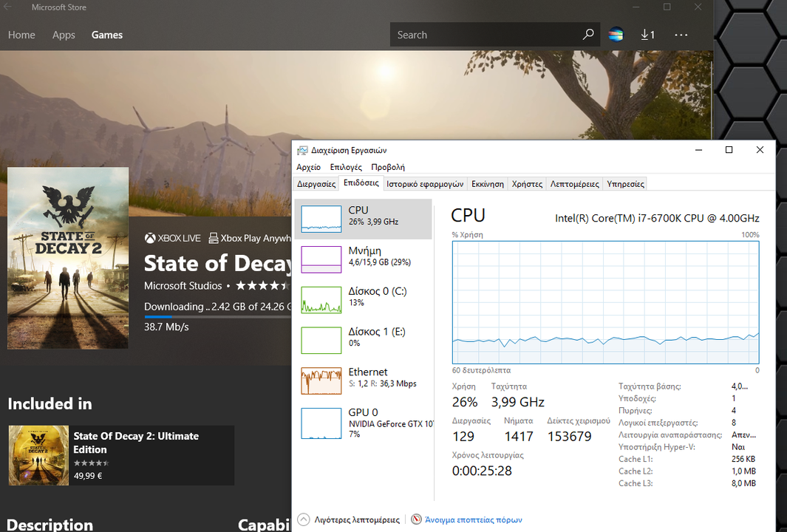Click the Λογικοί επεξεργαστές label
Viewport: 787px width, 532px height.
(x=658, y=423)
